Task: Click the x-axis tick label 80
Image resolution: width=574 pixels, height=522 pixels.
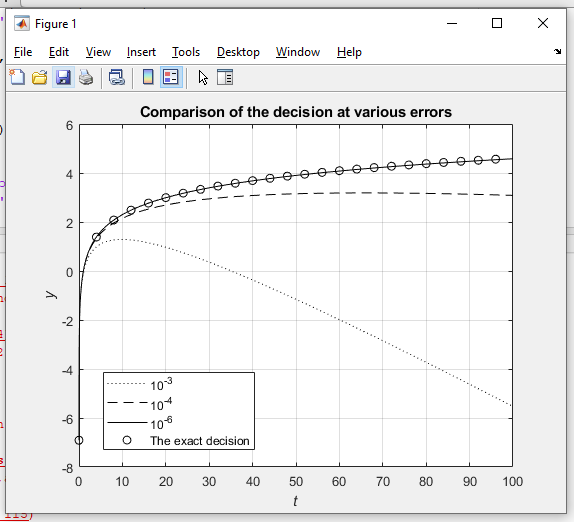Action: tap(426, 481)
